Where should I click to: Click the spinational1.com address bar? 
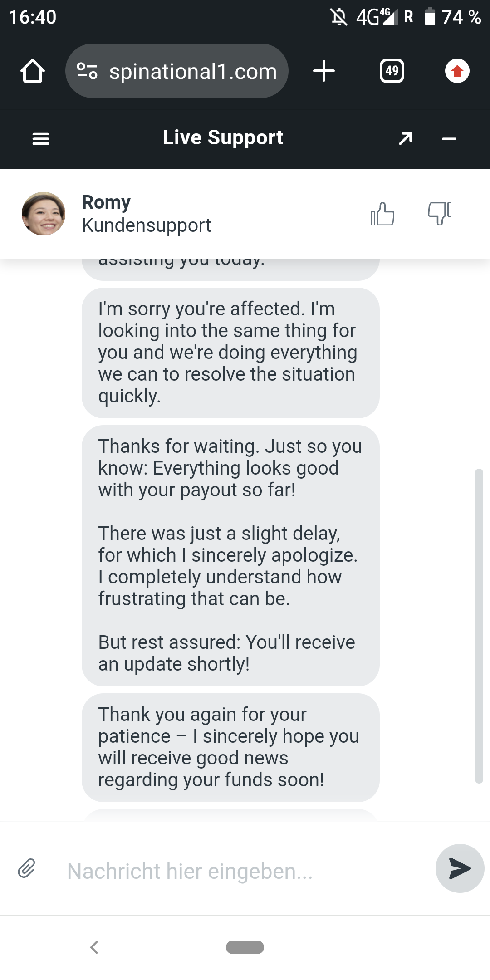pyautogui.click(x=193, y=71)
